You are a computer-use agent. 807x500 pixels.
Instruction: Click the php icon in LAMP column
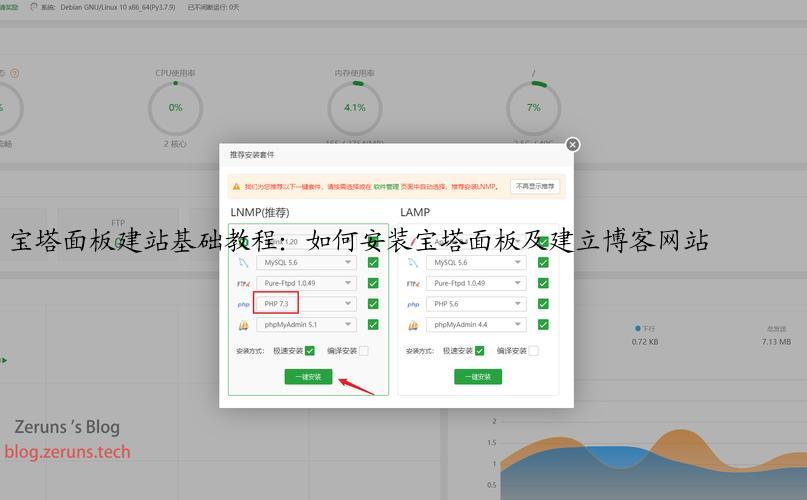click(413, 304)
